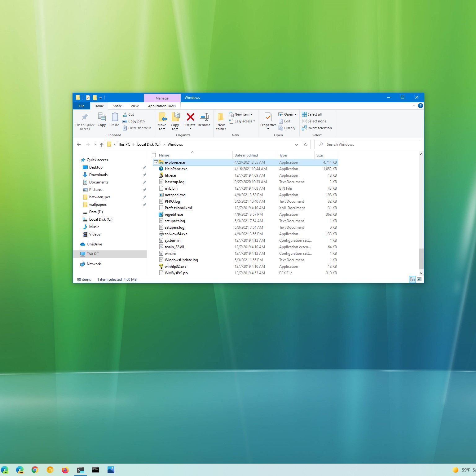Screen dimensions: 476x476
Task: Click the Delete red X icon
Action: [x=190, y=117]
